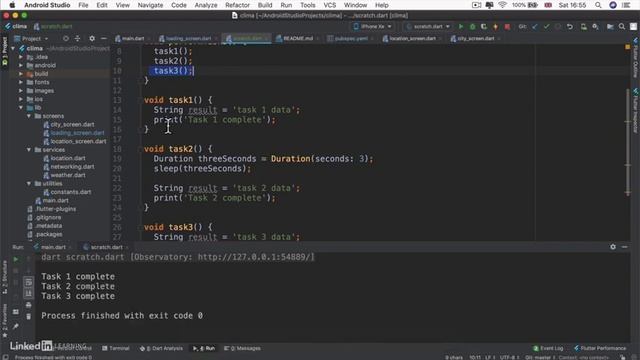Screen dimensions: 640x360
Task: Clear console output trash icon
Action: click(29, 316)
